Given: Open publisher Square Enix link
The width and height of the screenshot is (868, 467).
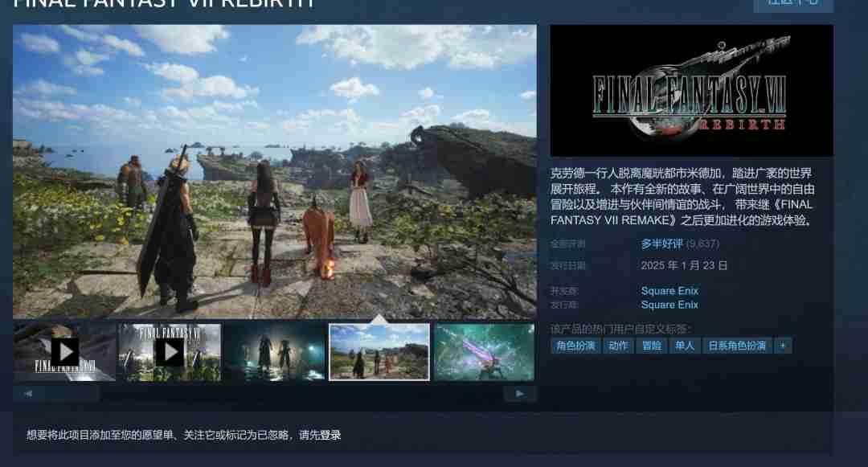Looking at the screenshot, I should [x=669, y=305].
